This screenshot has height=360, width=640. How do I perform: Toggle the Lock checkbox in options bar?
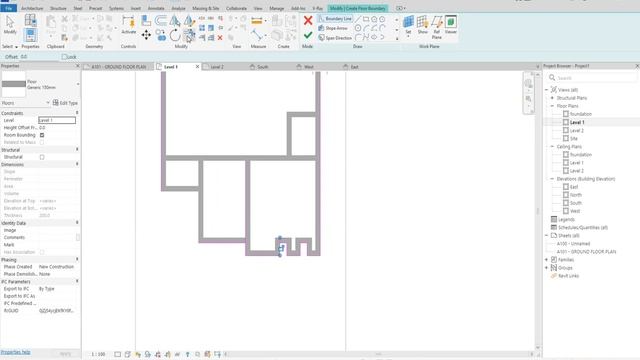point(64,57)
